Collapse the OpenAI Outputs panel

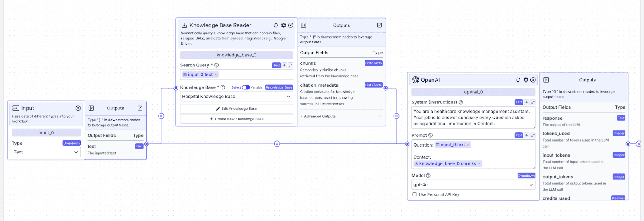pos(546,80)
